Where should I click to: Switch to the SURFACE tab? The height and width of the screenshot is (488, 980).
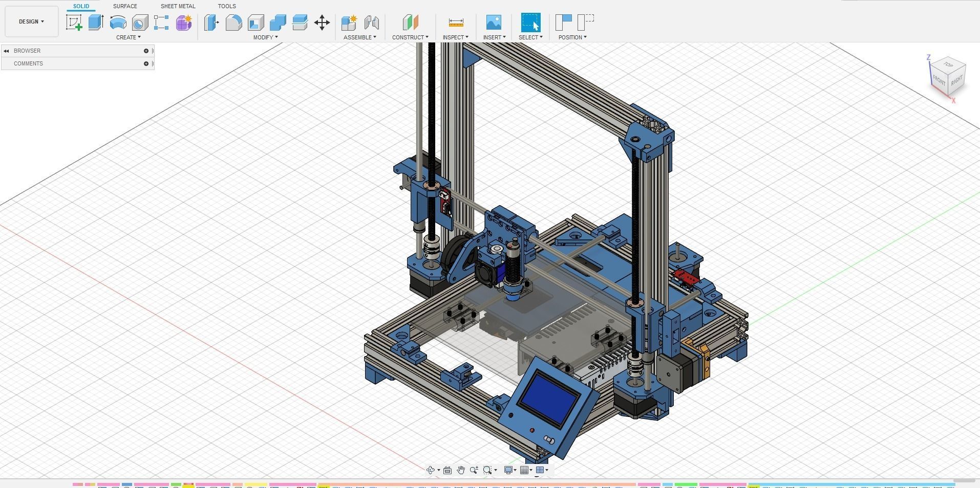click(x=125, y=6)
